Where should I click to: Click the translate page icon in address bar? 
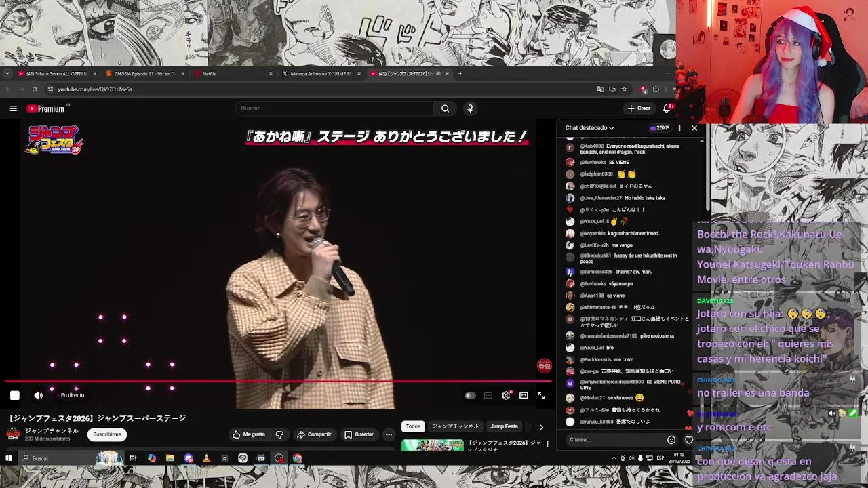[x=600, y=89]
